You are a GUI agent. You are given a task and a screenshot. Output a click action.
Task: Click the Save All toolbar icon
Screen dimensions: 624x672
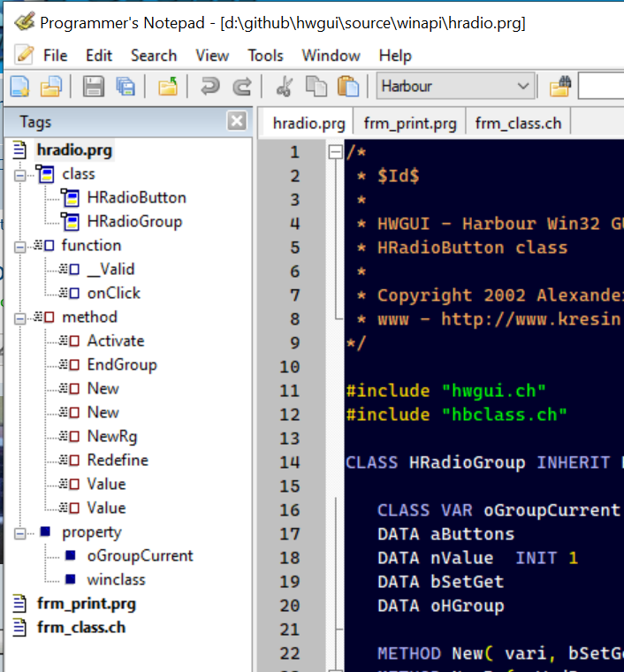[x=126, y=87]
